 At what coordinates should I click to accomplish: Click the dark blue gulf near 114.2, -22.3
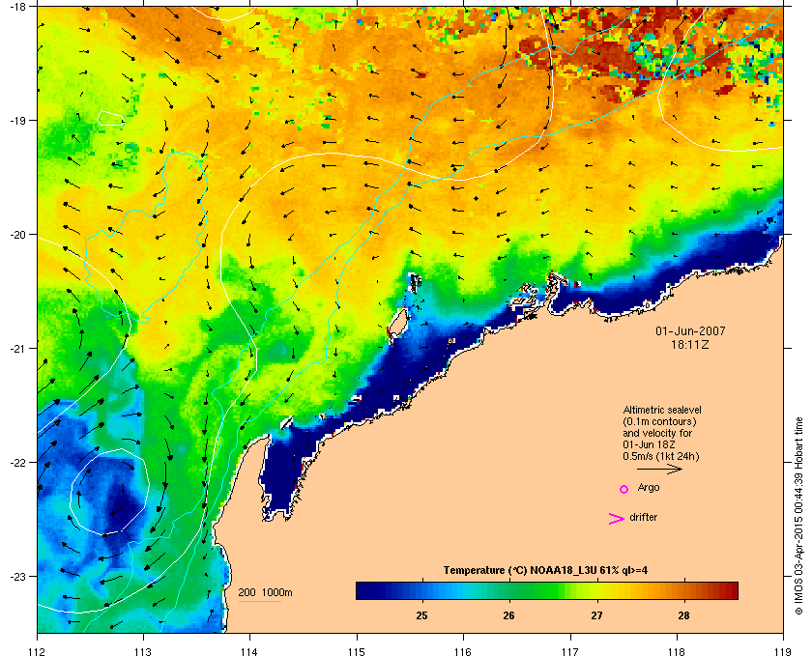(x=282, y=473)
